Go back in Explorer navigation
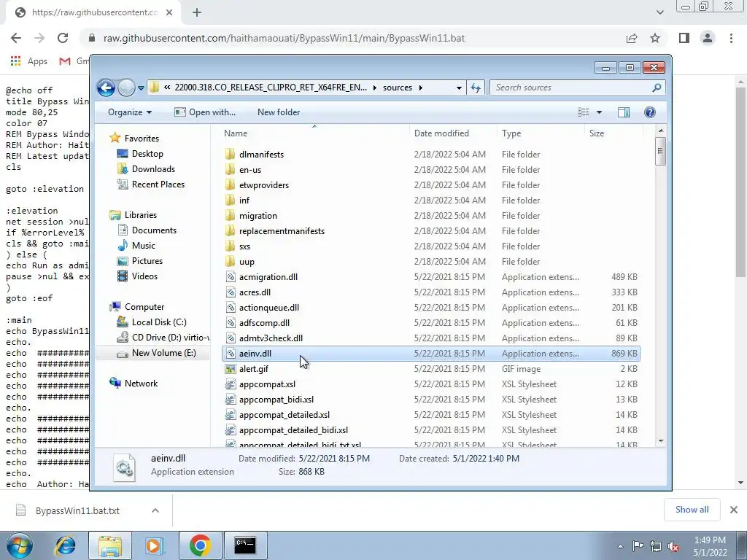The image size is (747, 560). [106, 87]
